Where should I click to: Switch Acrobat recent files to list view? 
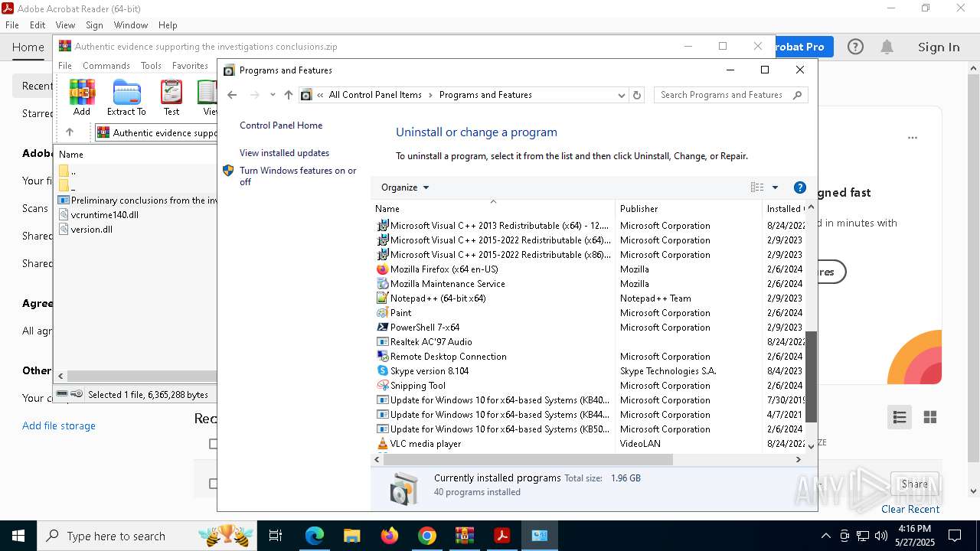900,417
